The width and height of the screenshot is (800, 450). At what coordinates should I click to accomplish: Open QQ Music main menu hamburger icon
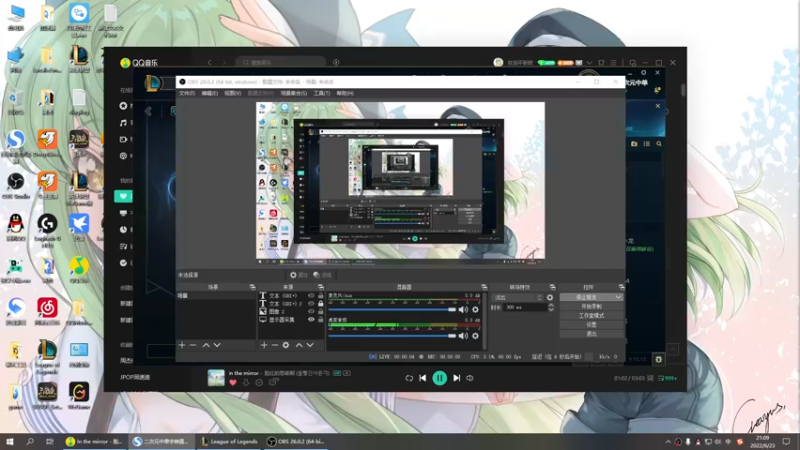pos(613,63)
